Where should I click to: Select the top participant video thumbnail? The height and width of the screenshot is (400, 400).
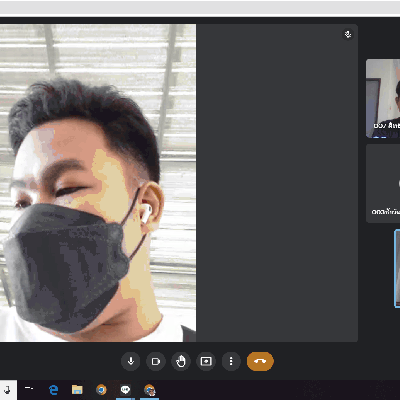pyautogui.click(x=383, y=98)
